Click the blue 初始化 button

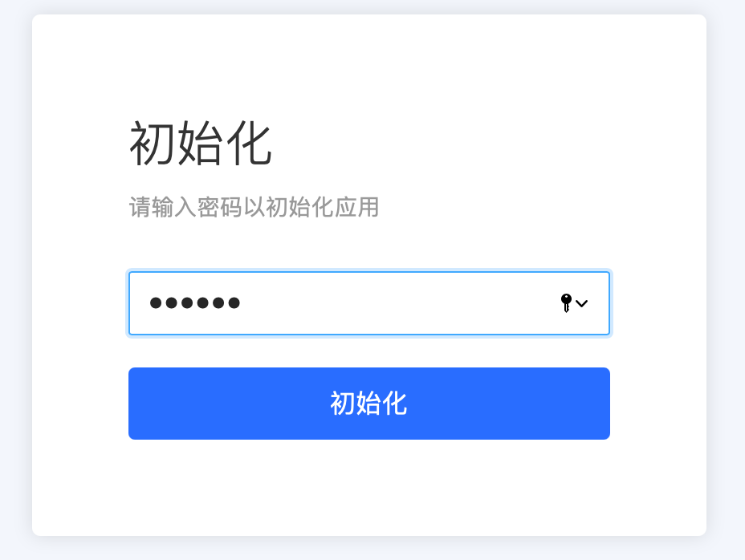point(369,404)
